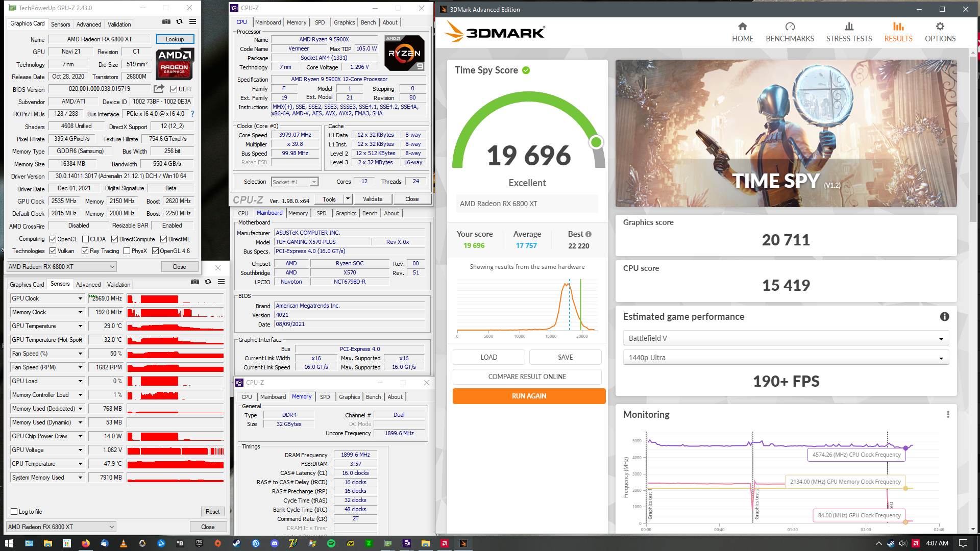Click the Bus Interface question mark help icon
The width and height of the screenshot is (980, 551).
point(192,114)
